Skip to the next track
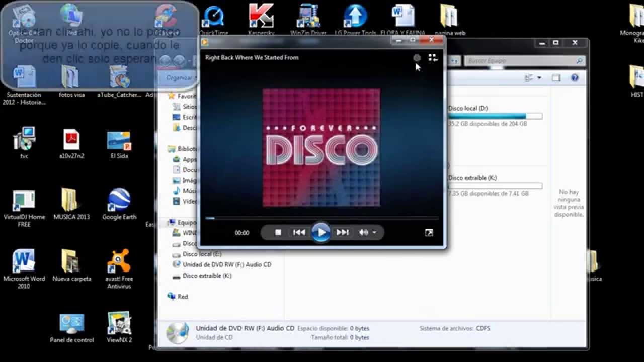 pos(343,233)
